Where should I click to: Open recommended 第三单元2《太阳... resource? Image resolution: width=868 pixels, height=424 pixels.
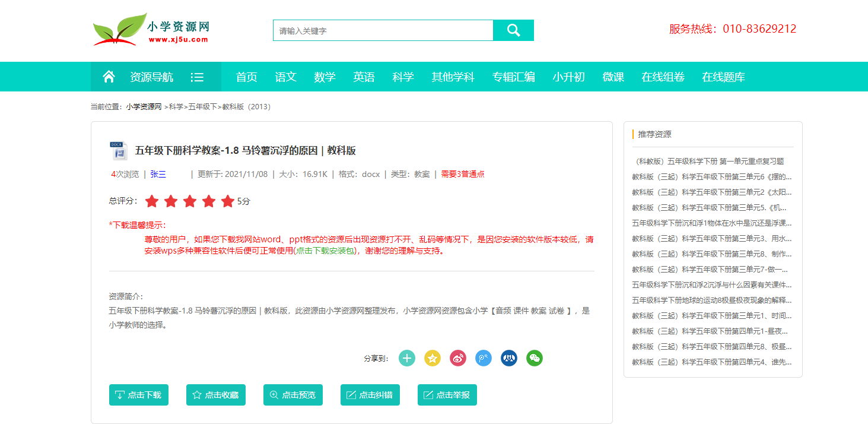712,192
